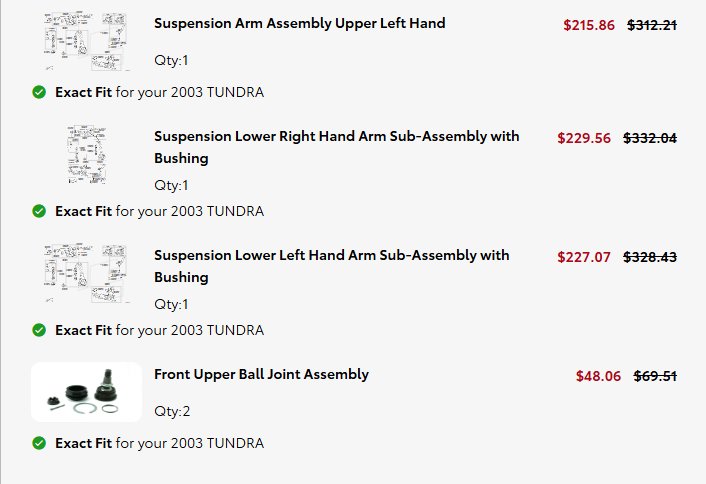The width and height of the screenshot is (706, 484).
Task: Click the crossed-out $312.21 original price
Action: [x=652, y=25]
